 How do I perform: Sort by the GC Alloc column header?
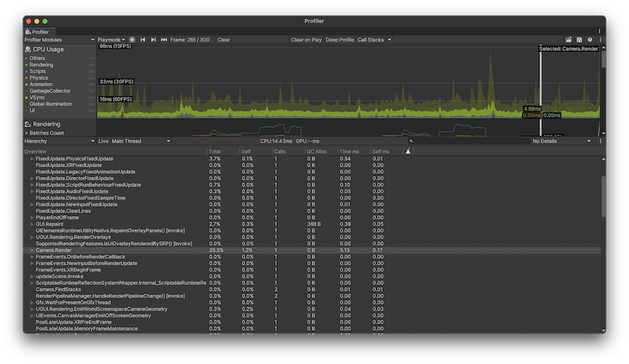(316, 151)
